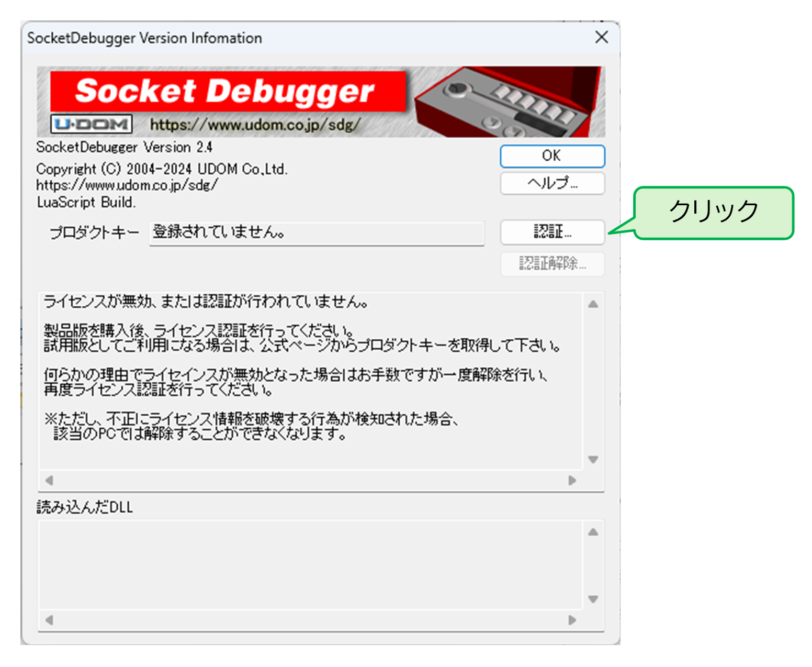812x667 pixels.
Task: Click the disabled 認証解除 button
Action: 553,264
